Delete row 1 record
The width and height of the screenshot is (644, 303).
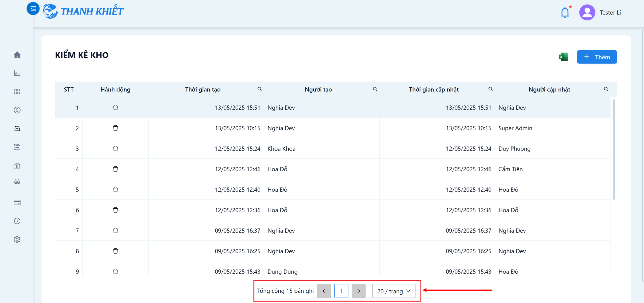point(115,108)
